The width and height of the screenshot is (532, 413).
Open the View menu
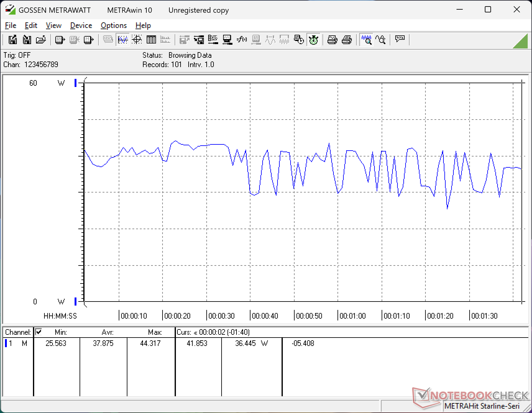[53, 25]
